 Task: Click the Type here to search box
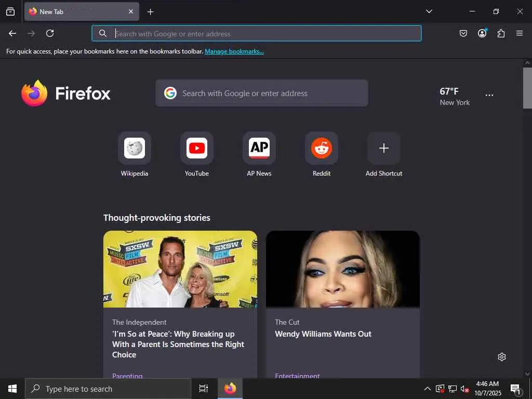pos(108,389)
